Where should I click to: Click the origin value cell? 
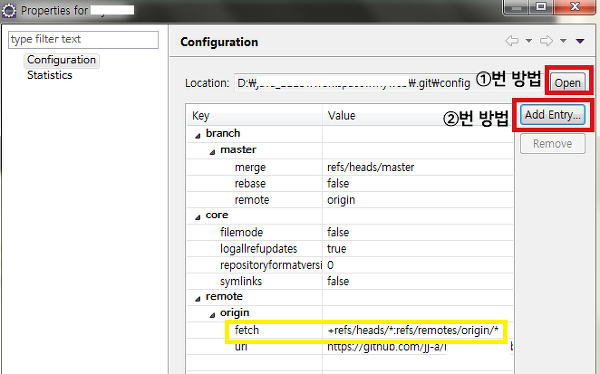(x=341, y=200)
